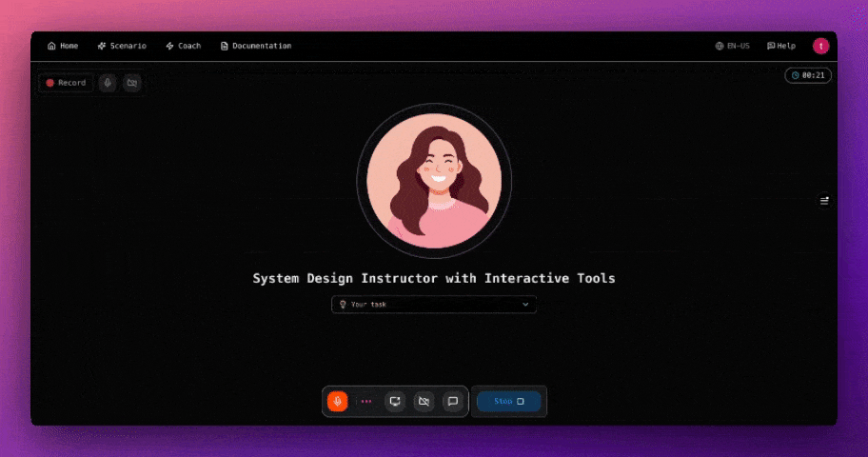Click the Your task dropdown chevron

coord(525,305)
